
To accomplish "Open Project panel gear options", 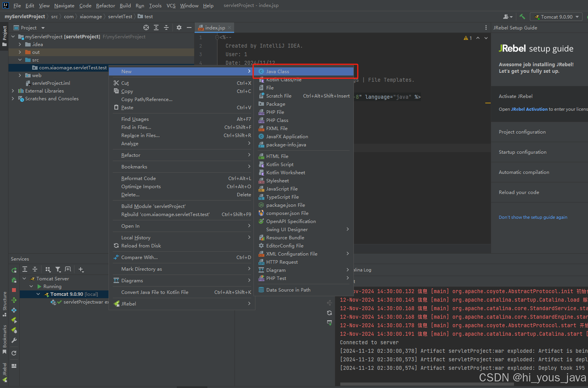I will coord(179,27).
